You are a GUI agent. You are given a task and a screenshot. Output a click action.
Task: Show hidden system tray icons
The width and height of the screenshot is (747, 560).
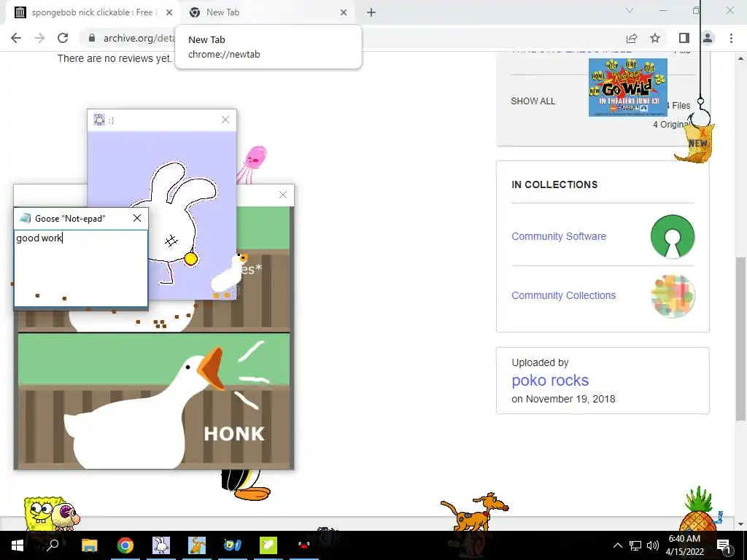click(617, 545)
